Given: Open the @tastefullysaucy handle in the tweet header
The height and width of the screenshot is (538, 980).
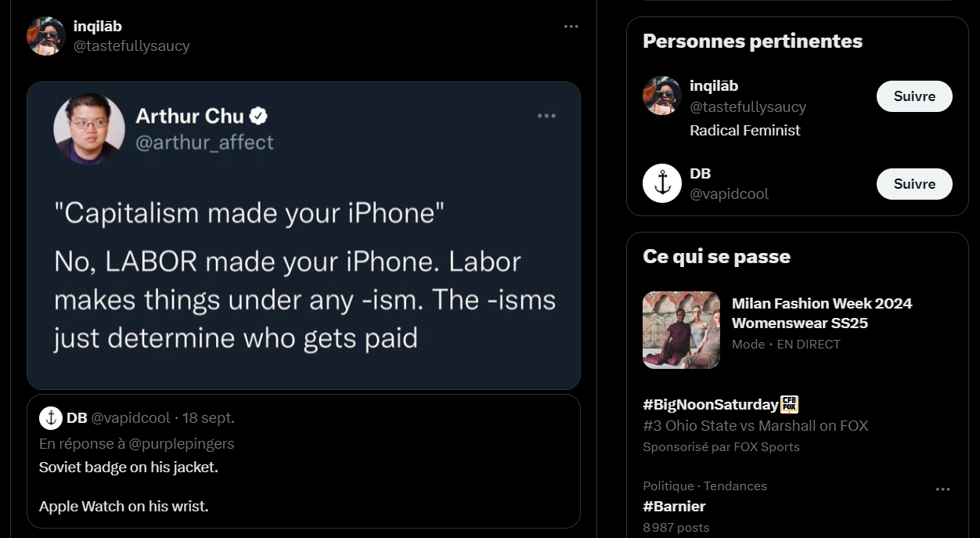Looking at the screenshot, I should [132, 46].
